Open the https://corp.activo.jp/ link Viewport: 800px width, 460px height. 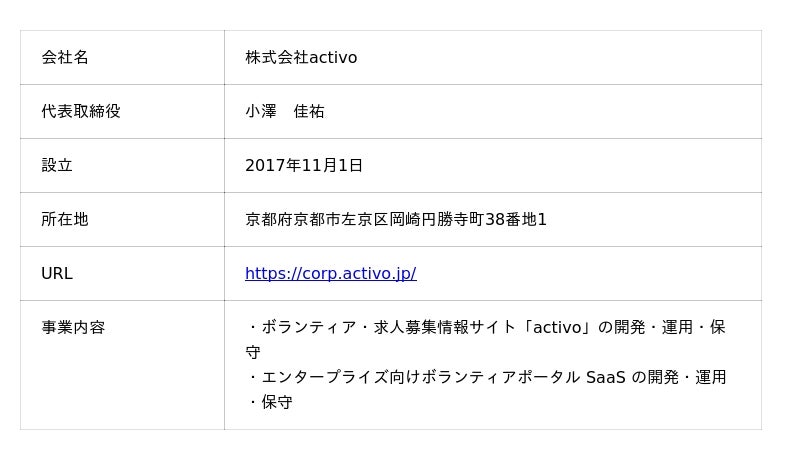click(x=331, y=273)
